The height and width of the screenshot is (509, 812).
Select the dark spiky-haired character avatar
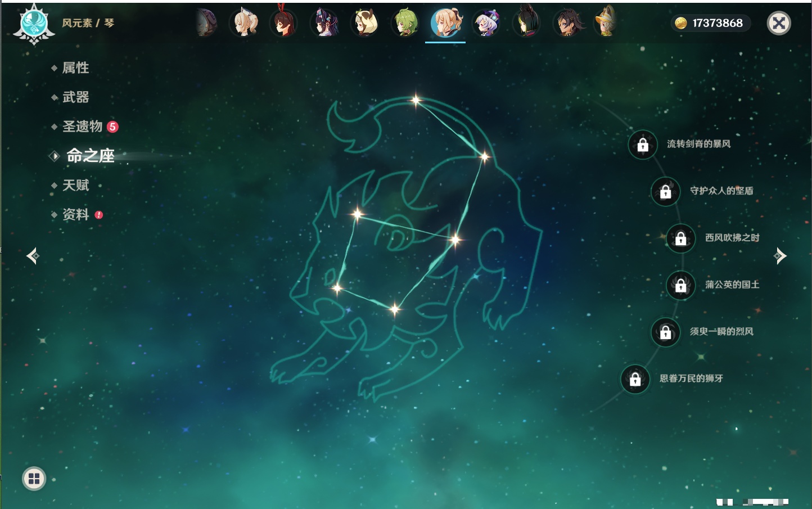[567, 22]
